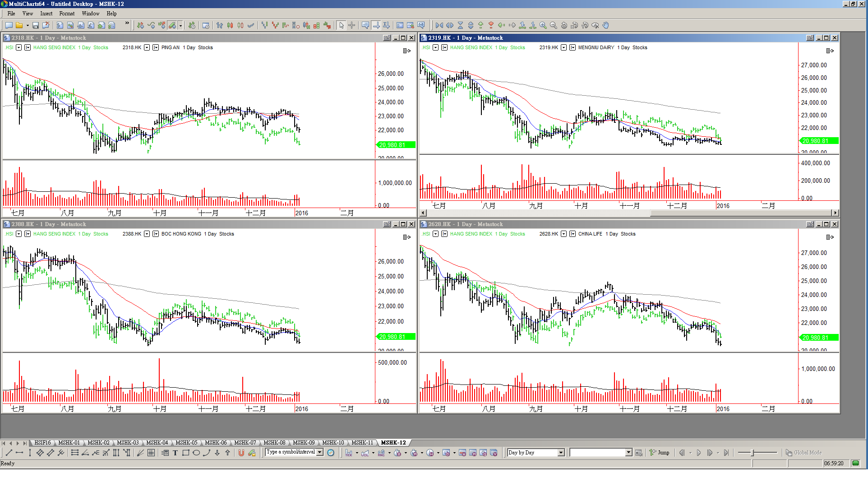Activate the hand pan tool

(606, 25)
